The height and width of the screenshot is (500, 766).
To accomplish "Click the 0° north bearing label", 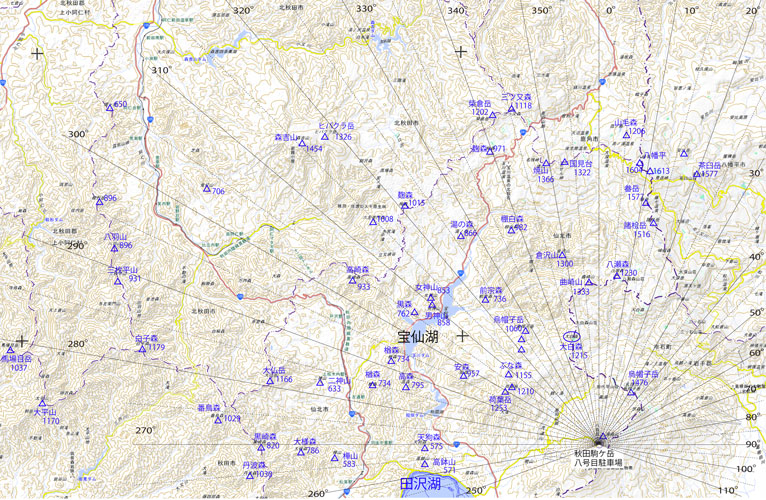I will tap(689, 10).
